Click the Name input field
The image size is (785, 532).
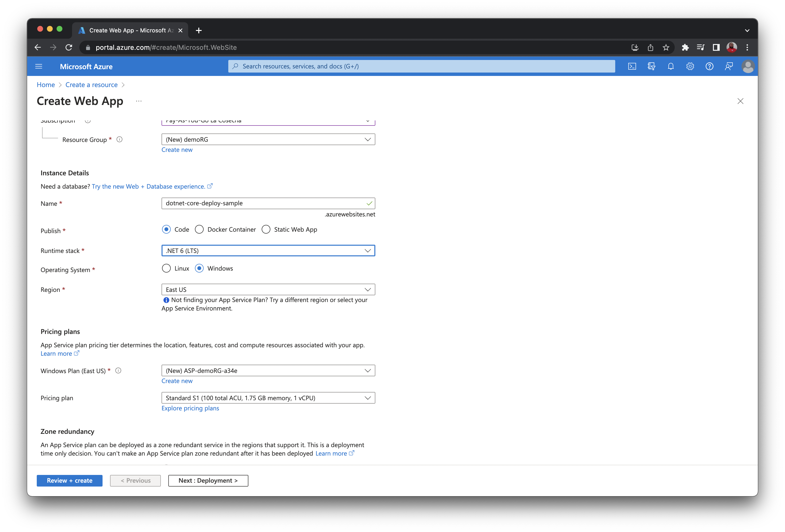point(268,203)
